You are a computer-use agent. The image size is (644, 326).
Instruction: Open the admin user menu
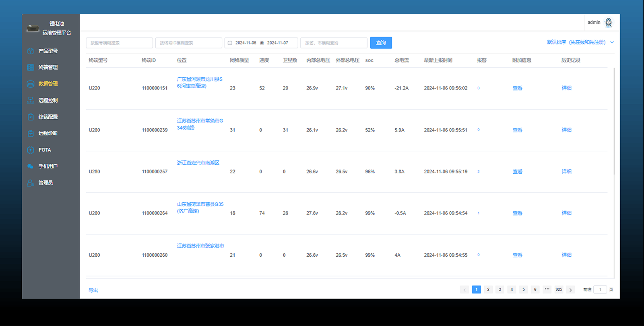click(600, 23)
